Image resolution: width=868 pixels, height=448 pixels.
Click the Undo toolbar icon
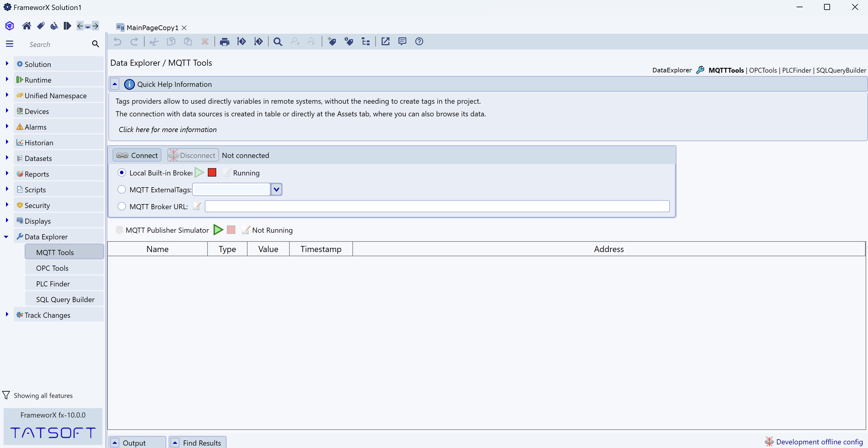(117, 42)
